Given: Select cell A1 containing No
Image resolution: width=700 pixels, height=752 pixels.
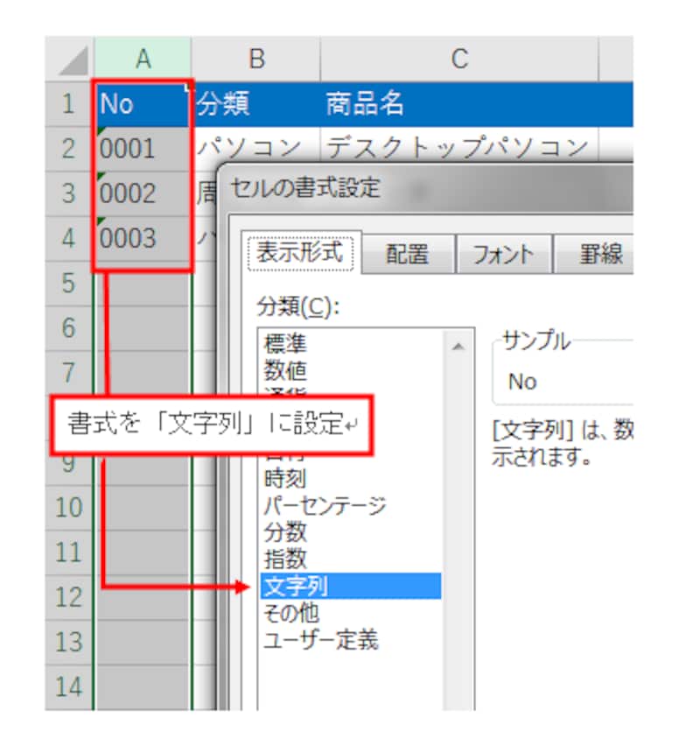Looking at the screenshot, I should point(140,104).
